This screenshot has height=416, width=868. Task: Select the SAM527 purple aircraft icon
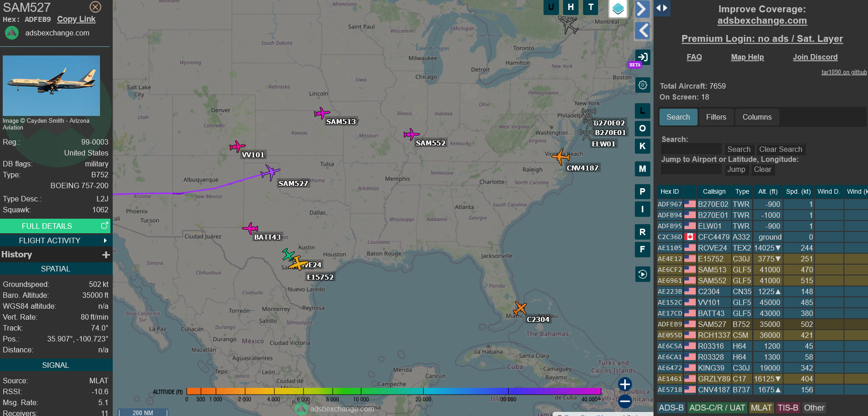270,173
